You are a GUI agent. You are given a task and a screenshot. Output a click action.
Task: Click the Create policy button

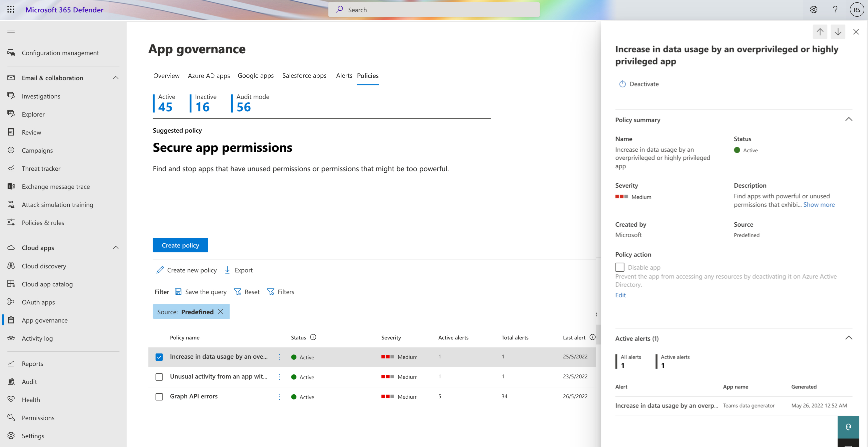point(180,245)
